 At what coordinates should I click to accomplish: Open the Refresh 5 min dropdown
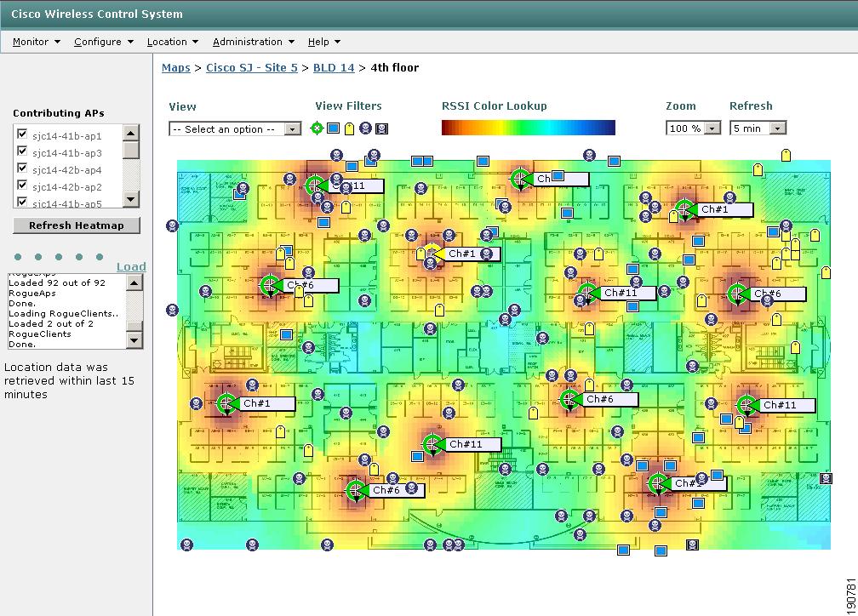click(758, 128)
